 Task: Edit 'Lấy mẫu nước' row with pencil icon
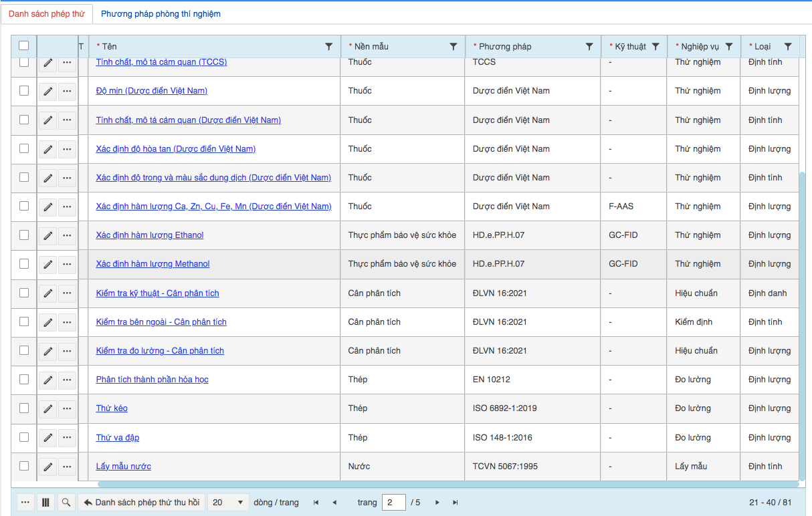(47, 467)
